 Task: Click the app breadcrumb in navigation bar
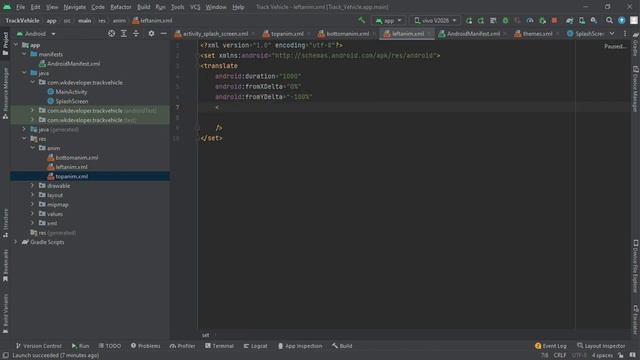tap(51, 20)
